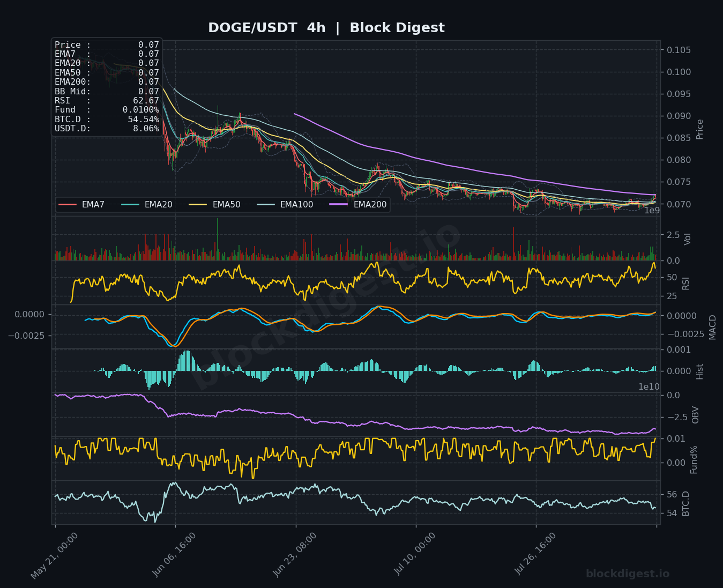723x588 pixels.
Task: Click the left-side MACD −0.0025 tick
Action: (x=26, y=336)
